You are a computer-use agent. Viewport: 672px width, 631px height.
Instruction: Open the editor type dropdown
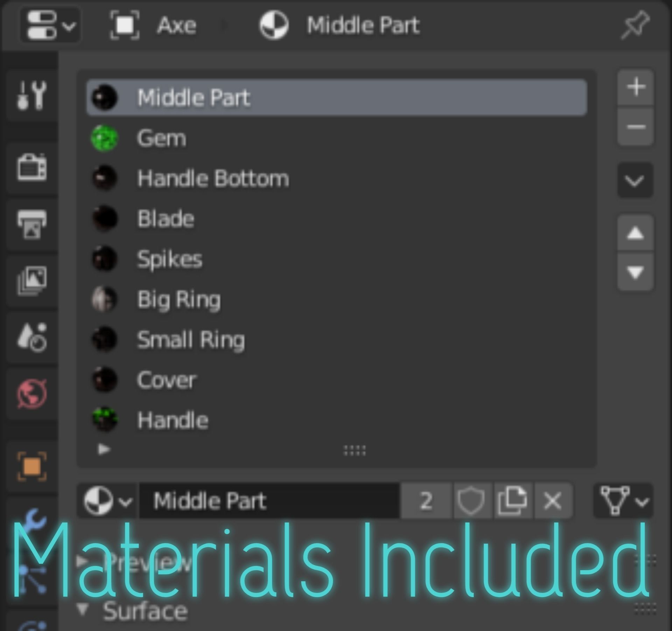tap(51, 26)
